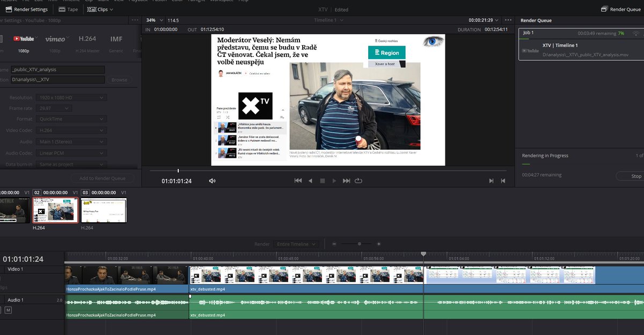
Task: Click the Mark Out viewer button
Action: click(x=503, y=181)
